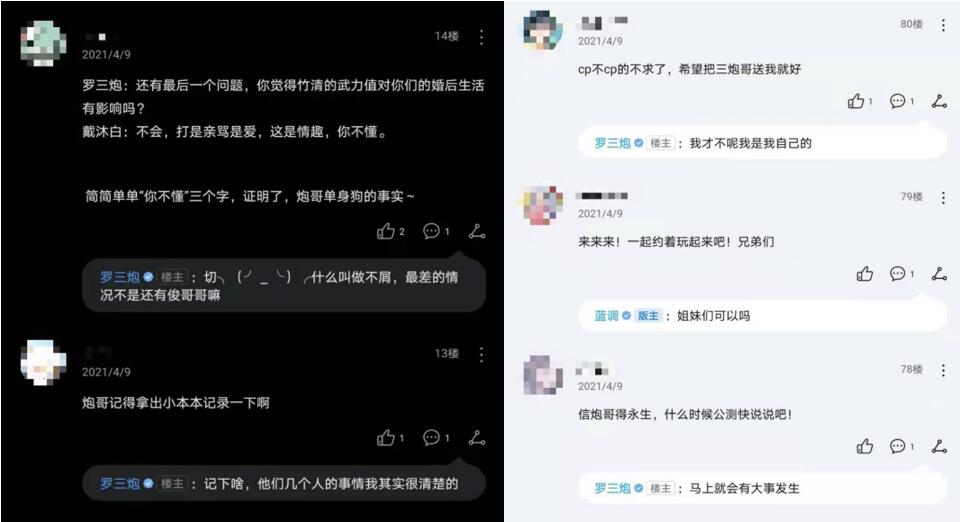The height and width of the screenshot is (522, 960).
Task: Open more options for 13楼 post
Action: [x=482, y=354]
